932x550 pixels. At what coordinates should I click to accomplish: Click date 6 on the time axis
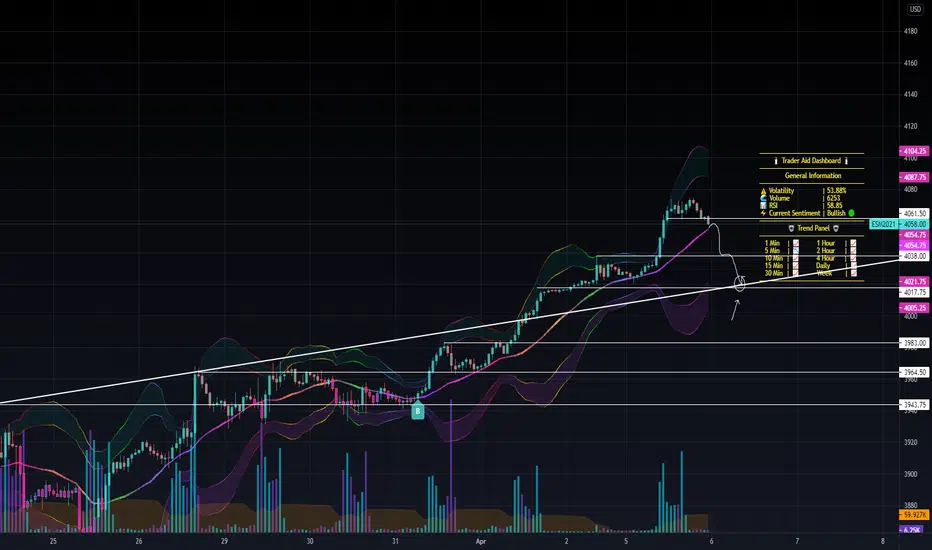coord(711,541)
